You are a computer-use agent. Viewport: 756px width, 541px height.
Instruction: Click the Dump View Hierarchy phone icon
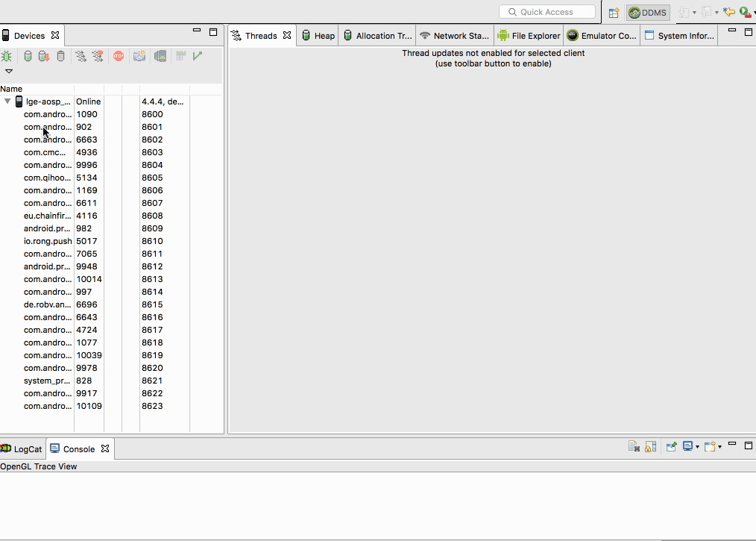pyautogui.click(x=160, y=56)
